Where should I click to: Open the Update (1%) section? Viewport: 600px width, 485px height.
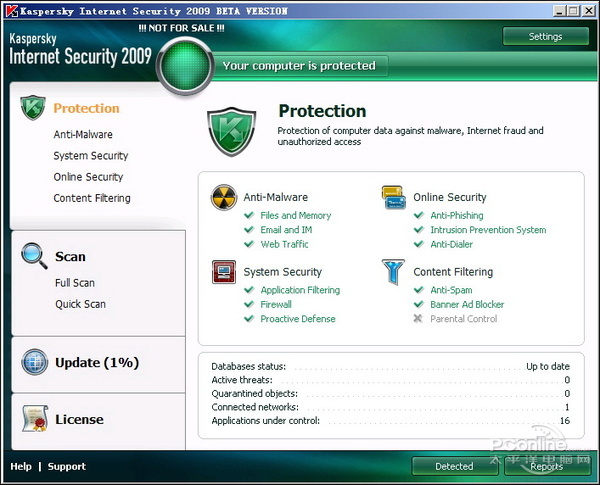click(97, 363)
